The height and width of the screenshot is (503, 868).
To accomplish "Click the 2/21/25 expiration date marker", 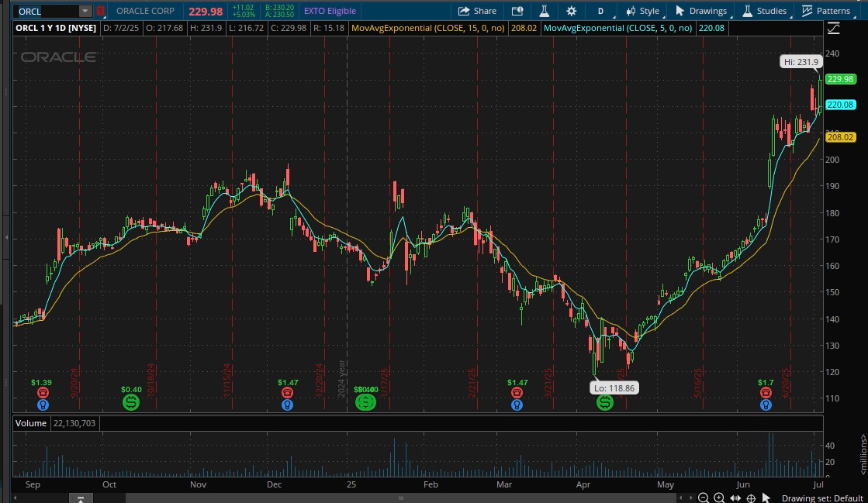I will point(472,383).
